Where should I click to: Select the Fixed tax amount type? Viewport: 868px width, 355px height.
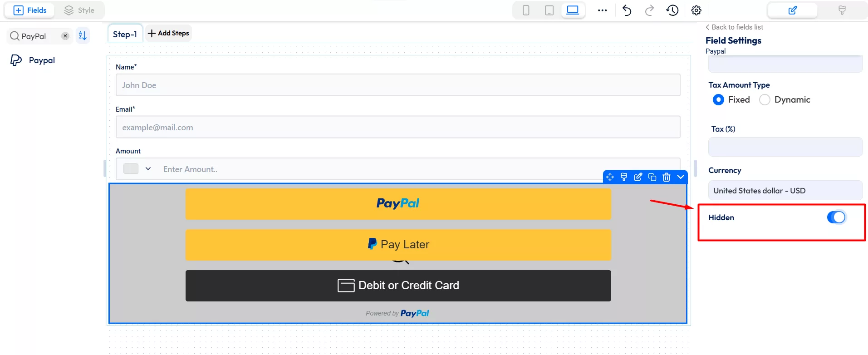[718, 99]
